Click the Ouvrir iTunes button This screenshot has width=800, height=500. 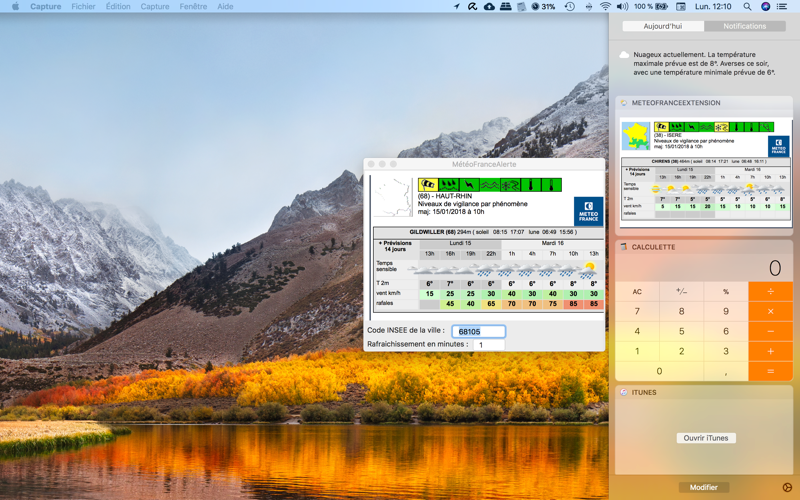pyautogui.click(x=706, y=438)
